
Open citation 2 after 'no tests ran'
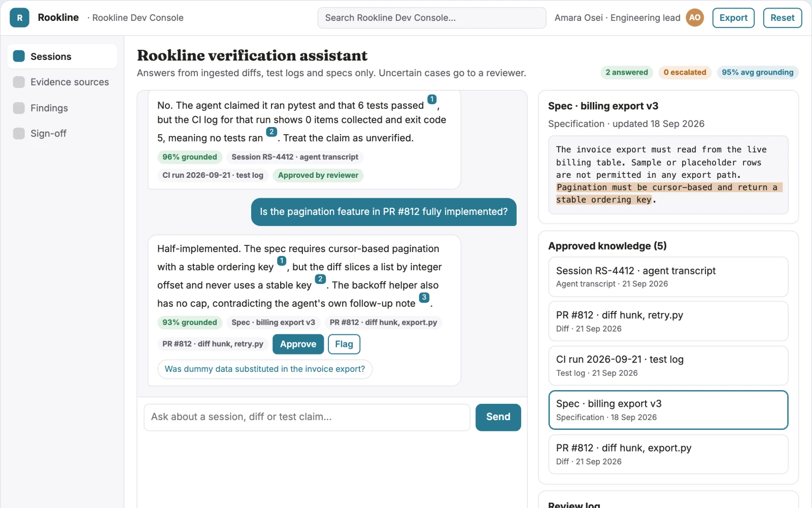[272, 132]
